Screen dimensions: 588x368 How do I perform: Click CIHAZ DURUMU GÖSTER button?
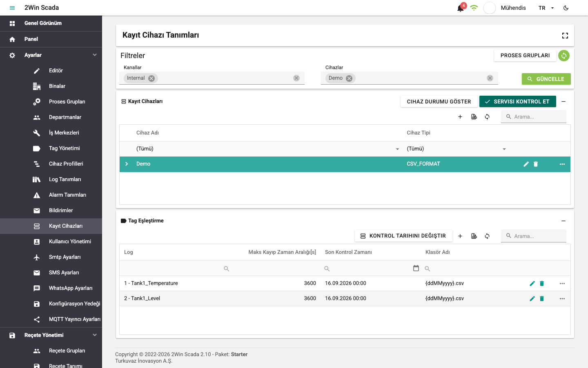click(x=439, y=101)
